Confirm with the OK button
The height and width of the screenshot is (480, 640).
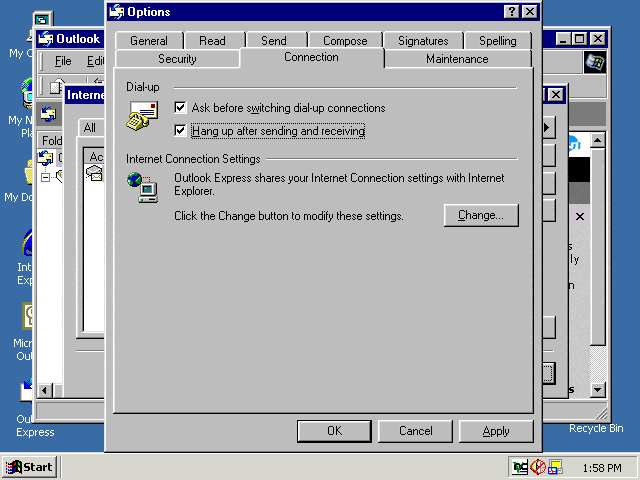point(334,431)
